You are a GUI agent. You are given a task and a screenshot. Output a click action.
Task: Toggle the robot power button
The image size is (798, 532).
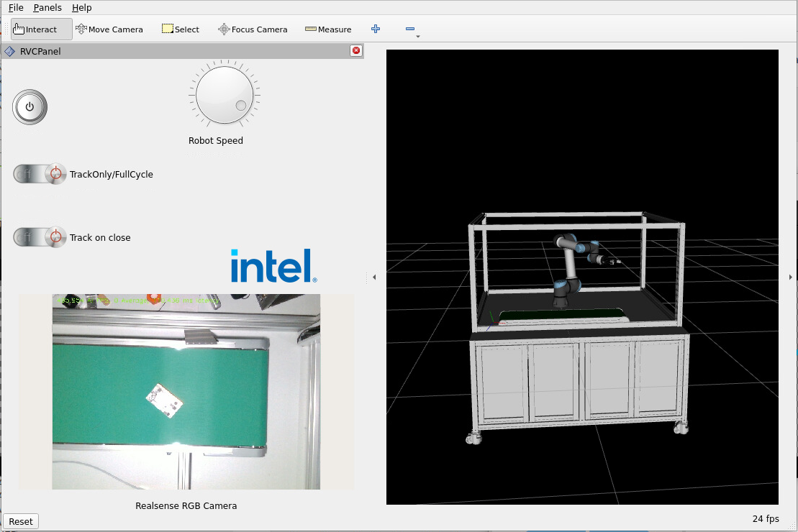pyautogui.click(x=30, y=106)
